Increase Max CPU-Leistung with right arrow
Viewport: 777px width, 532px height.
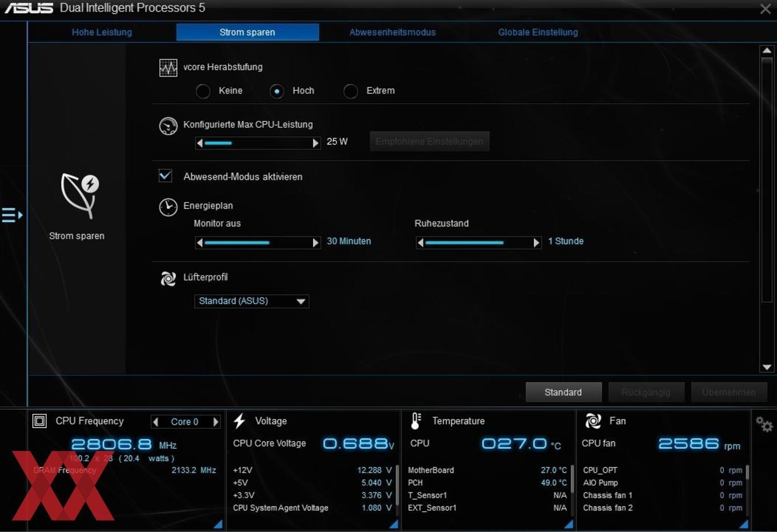315,143
